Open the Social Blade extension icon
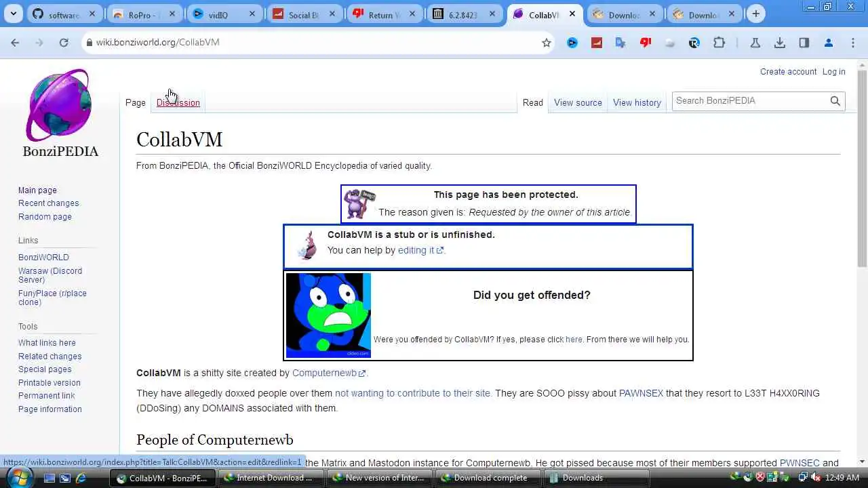This screenshot has height=488, width=868. [x=597, y=43]
